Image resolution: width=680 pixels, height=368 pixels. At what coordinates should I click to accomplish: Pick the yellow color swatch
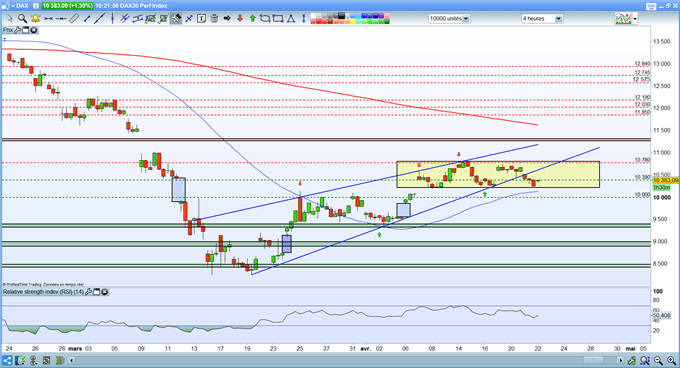coord(353,22)
